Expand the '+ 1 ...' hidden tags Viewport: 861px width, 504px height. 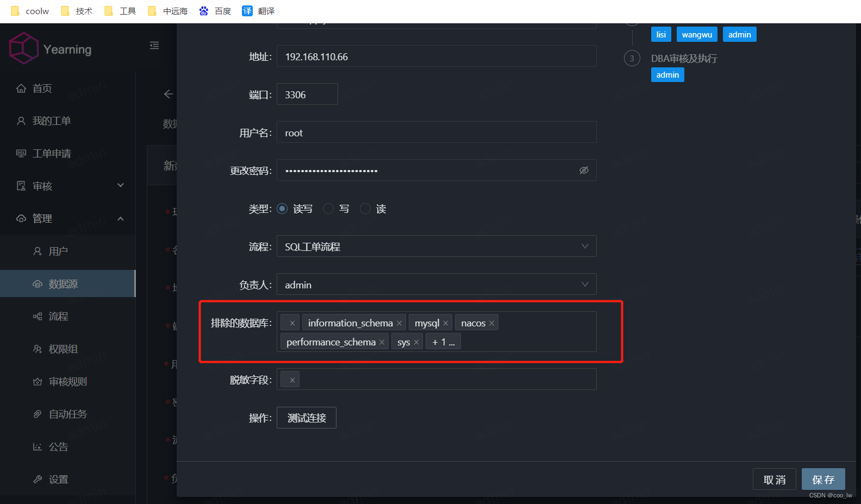pos(444,342)
